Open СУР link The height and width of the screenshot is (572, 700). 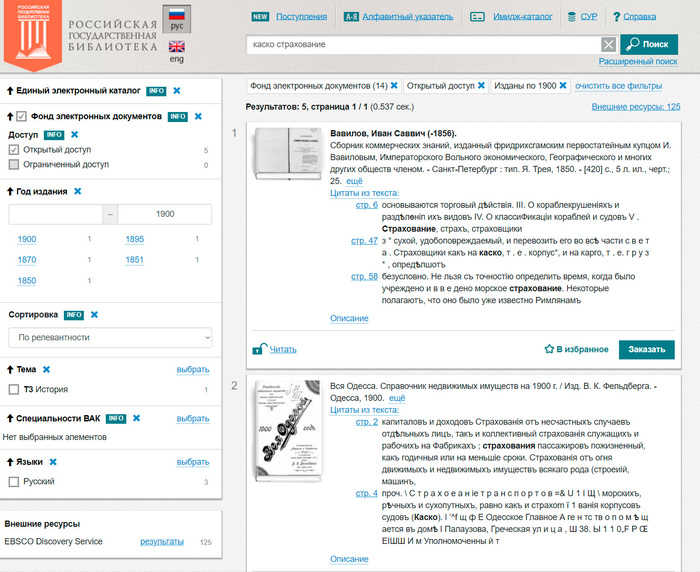[589, 17]
